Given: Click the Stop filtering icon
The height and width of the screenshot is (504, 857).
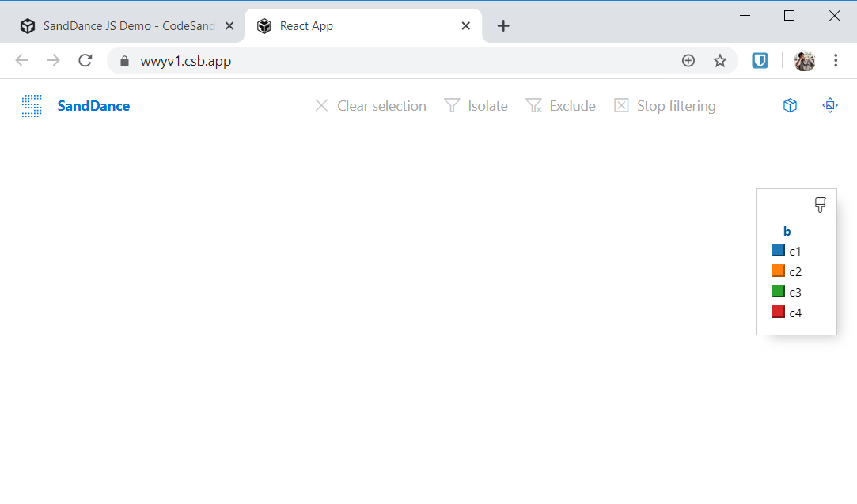Looking at the screenshot, I should tap(622, 104).
